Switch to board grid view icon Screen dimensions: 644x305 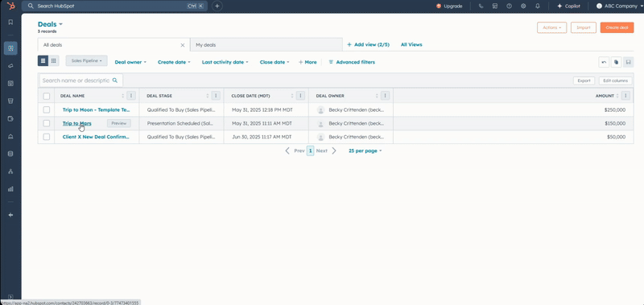[x=54, y=60]
